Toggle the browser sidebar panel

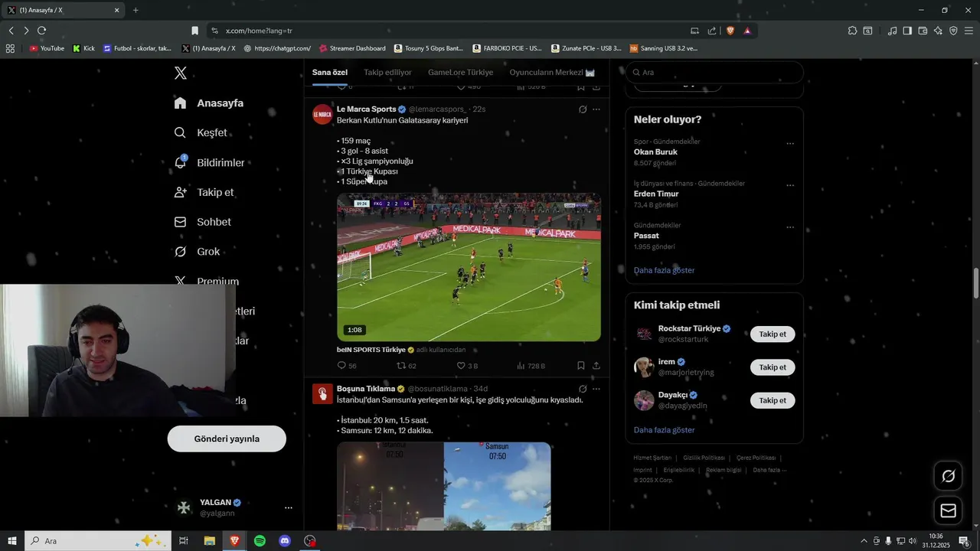[907, 31]
